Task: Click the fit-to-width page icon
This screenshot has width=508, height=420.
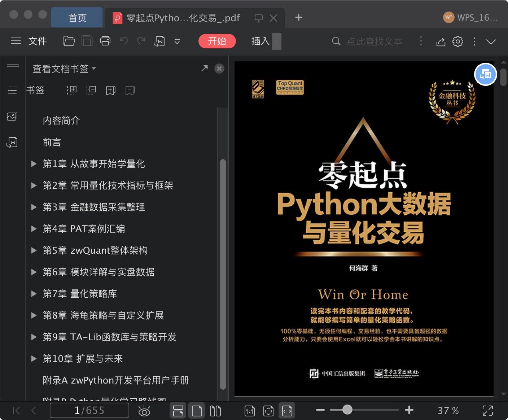Action: click(x=286, y=410)
